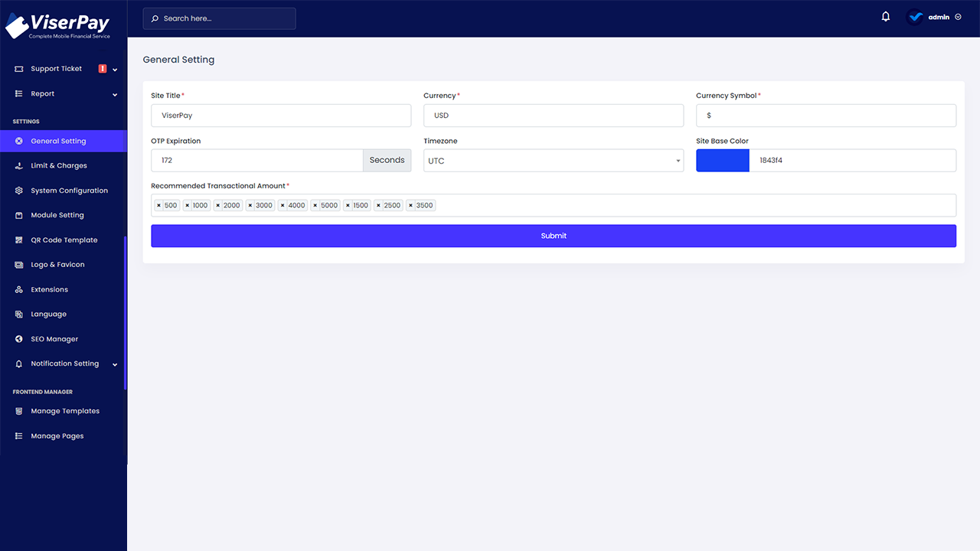Go to Manage Templates page
The height and width of the screenshot is (551, 980).
click(64, 411)
